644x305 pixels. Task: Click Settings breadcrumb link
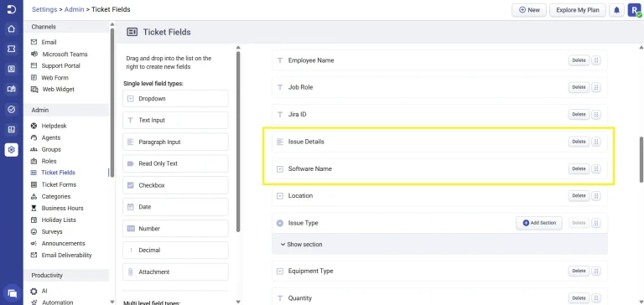pyautogui.click(x=44, y=9)
